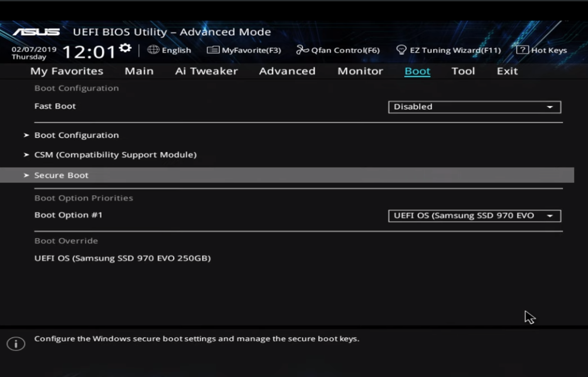Switch to the Advanced tab
The image size is (588, 377).
click(x=287, y=71)
